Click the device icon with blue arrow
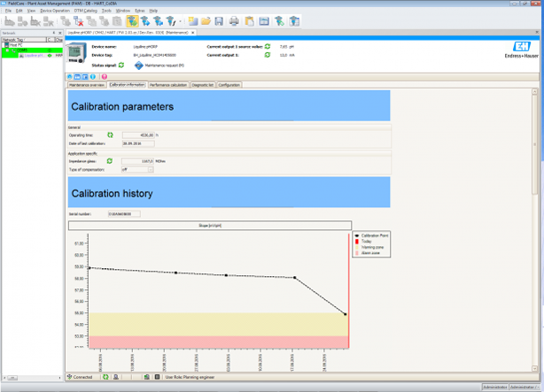Viewport: 544px width, 392px height. pos(145,21)
